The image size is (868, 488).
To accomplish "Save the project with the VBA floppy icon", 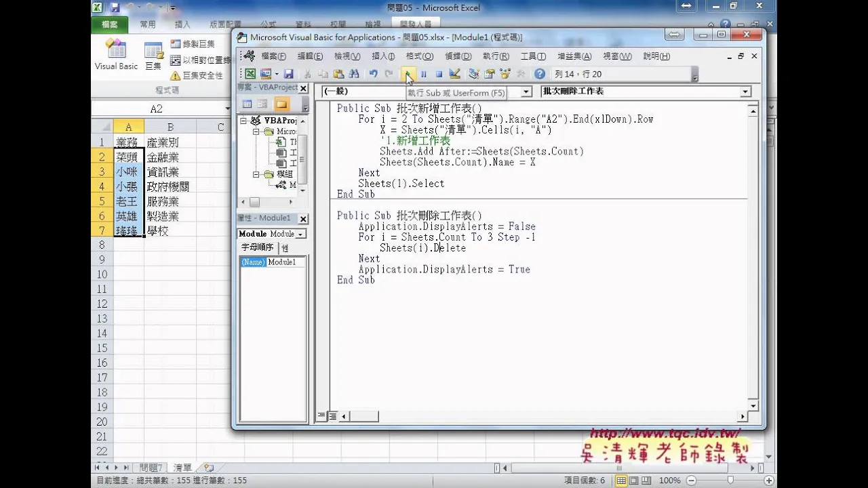I will [288, 74].
